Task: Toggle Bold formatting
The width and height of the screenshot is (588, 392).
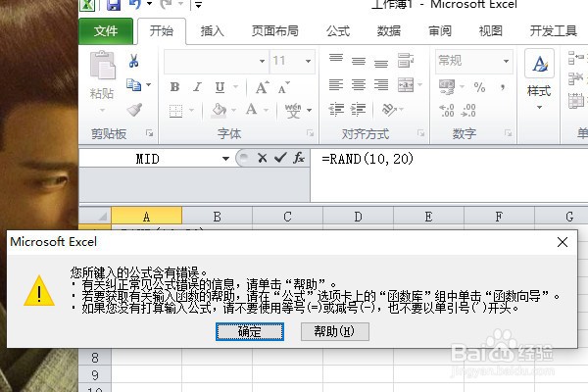Action: (x=174, y=87)
